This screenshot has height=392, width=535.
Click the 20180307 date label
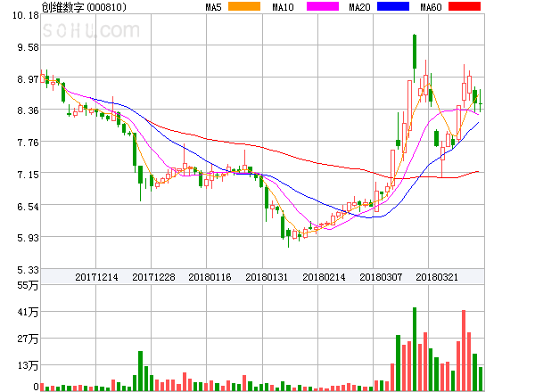[382, 277]
